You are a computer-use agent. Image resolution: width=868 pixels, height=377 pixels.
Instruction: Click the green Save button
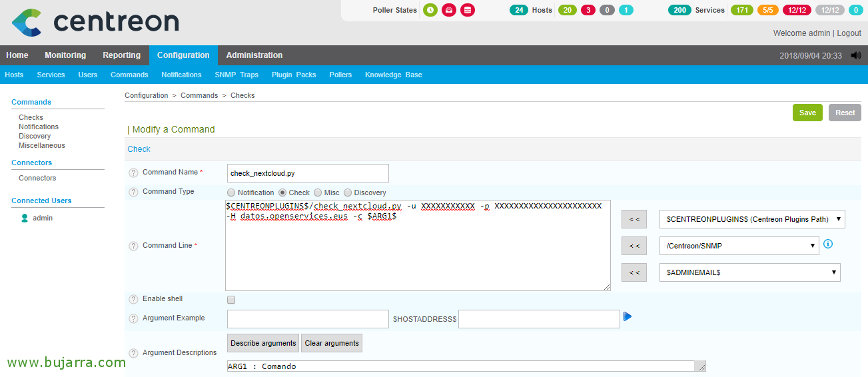[x=807, y=113]
